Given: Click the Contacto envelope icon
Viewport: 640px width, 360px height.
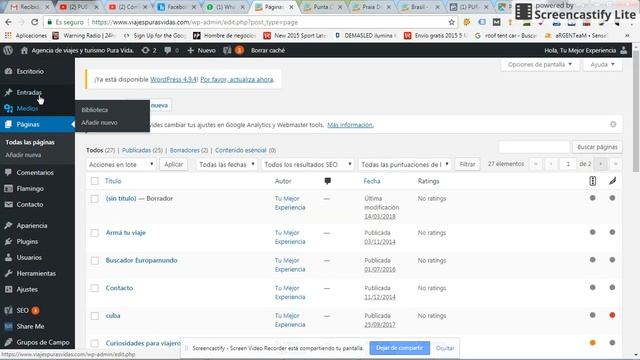Looking at the screenshot, I should point(9,204).
